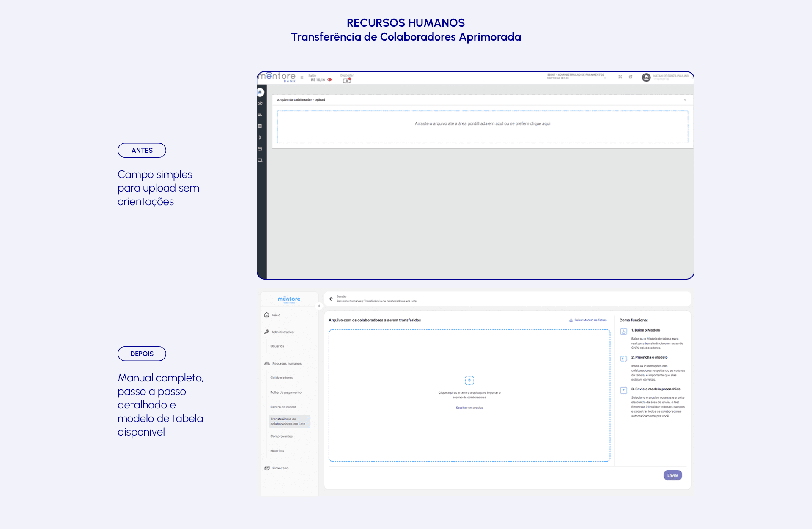Open the people icon in the old dark sidebar
812x529 pixels.
pyautogui.click(x=260, y=115)
